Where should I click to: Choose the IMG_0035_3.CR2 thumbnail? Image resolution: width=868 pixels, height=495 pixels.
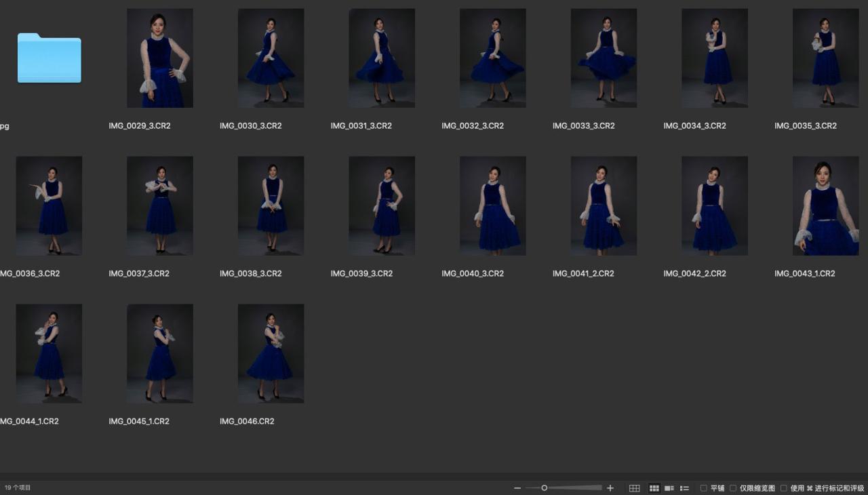(x=825, y=58)
